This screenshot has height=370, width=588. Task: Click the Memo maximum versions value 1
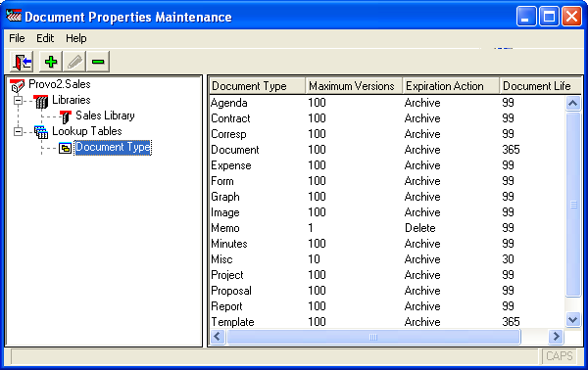pos(311,228)
